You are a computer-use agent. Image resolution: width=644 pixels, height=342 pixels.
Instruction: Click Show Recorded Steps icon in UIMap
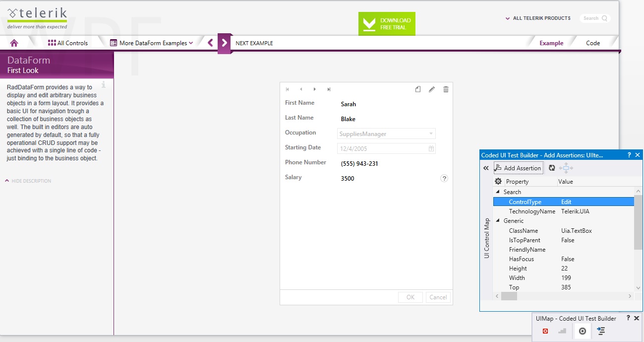pos(562,331)
